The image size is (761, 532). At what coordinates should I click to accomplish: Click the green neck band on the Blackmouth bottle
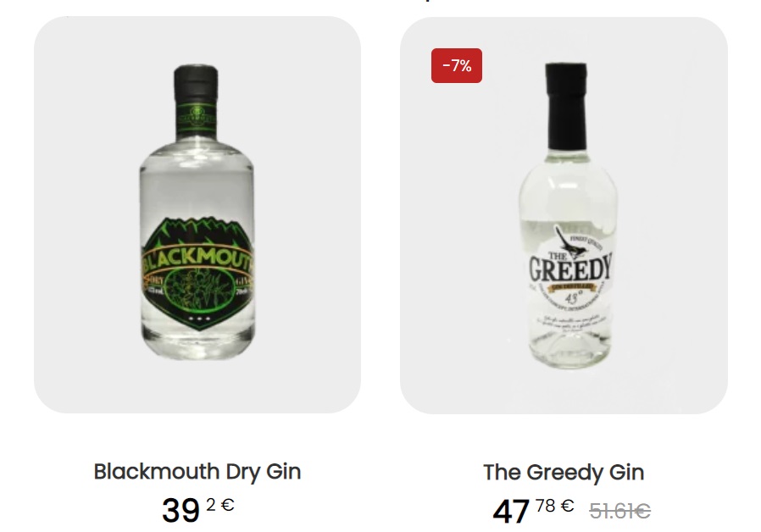click(197, 119)
